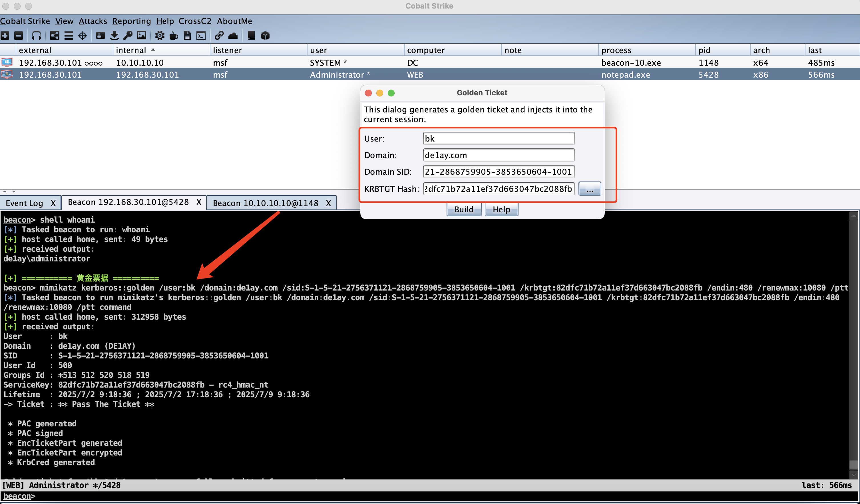
Task: Open the Attacks menu
Action: (x=93, y=21)
